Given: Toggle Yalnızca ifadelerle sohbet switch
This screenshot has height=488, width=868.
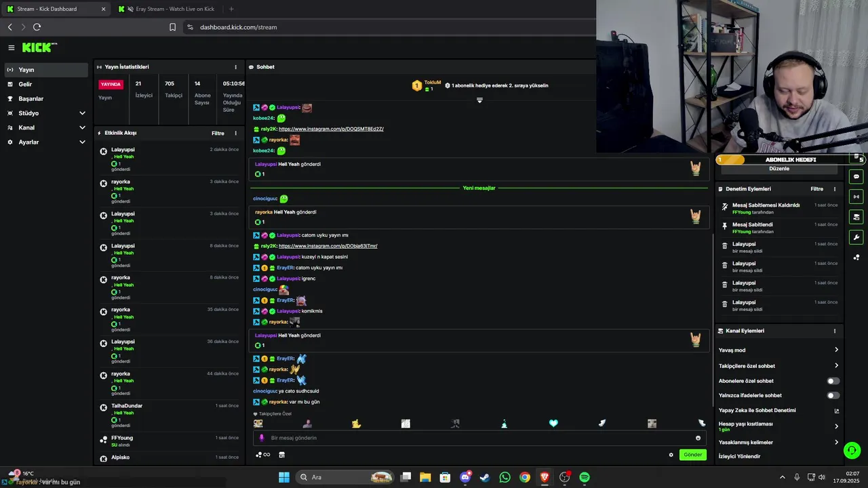Looking at the screenshot, I should click(x=833, y=395).
